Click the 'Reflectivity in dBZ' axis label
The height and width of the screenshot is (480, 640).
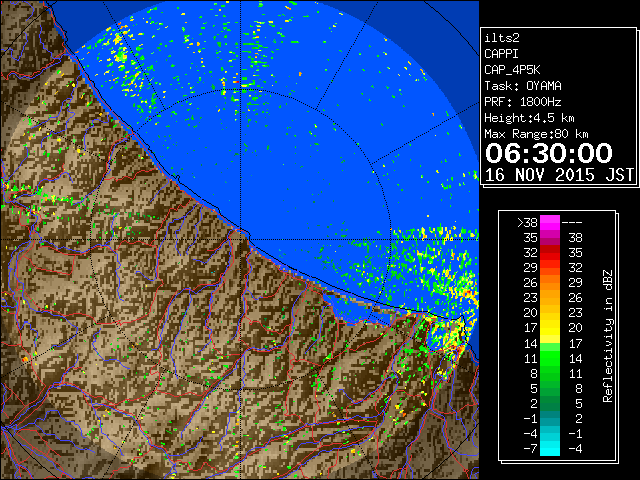tap(608, 336)
